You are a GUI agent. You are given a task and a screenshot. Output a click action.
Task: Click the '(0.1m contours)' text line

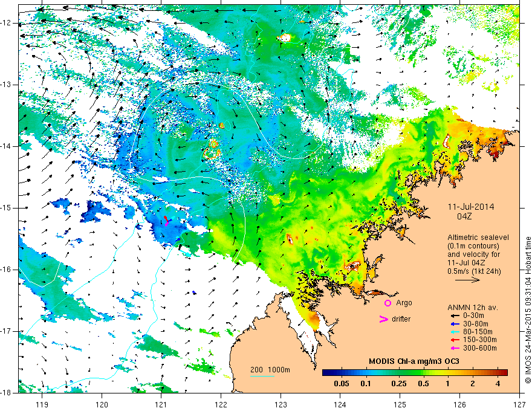(x=473, y=246)
